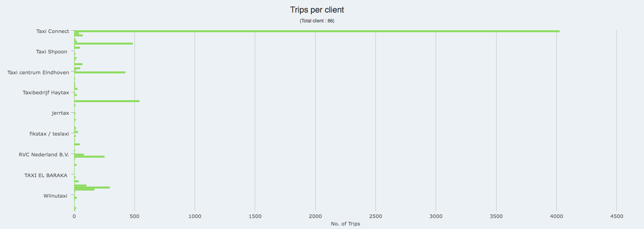This screenshot has width=644, height=229.
Task: Select the Taxi Shpoon axis label
Action: pyautogui.click(x=52, y=52)
